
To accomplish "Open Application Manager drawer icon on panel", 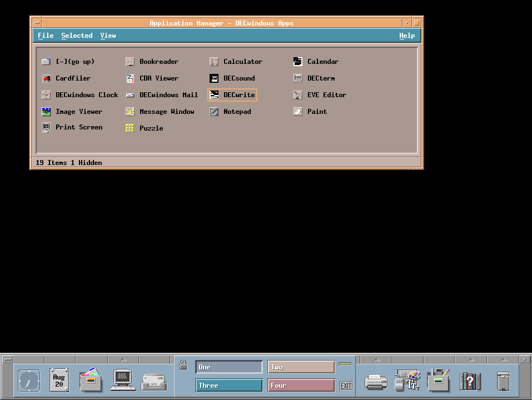I will (439, 381).
